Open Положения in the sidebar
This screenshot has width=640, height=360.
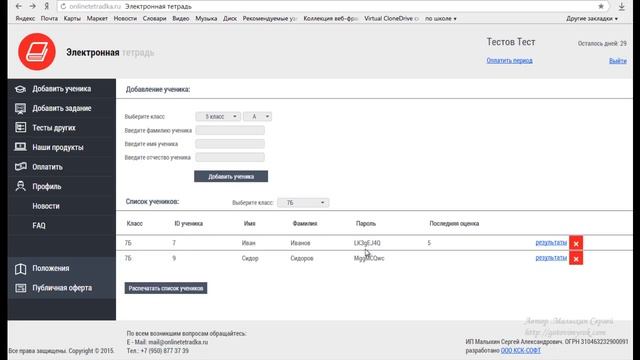coord(62,269)
